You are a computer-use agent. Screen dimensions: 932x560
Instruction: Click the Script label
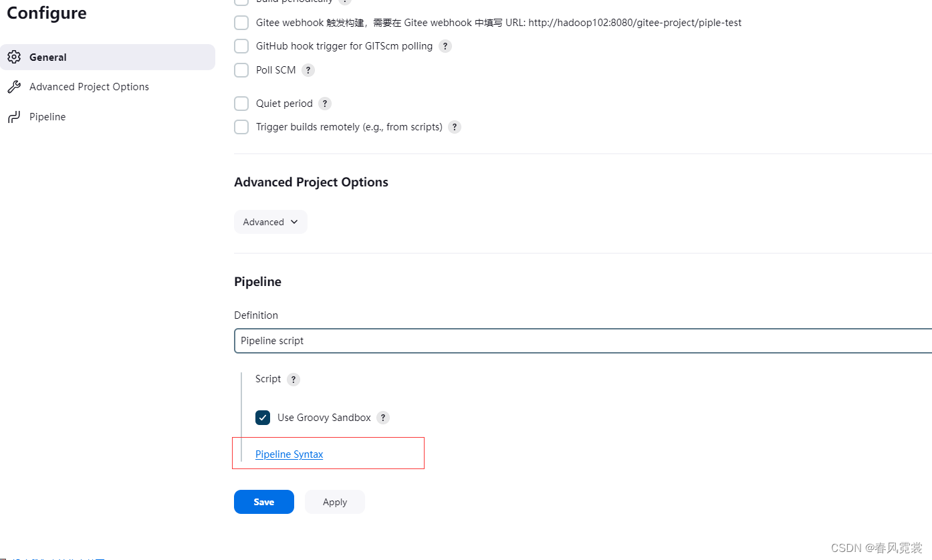coord(268,379)
